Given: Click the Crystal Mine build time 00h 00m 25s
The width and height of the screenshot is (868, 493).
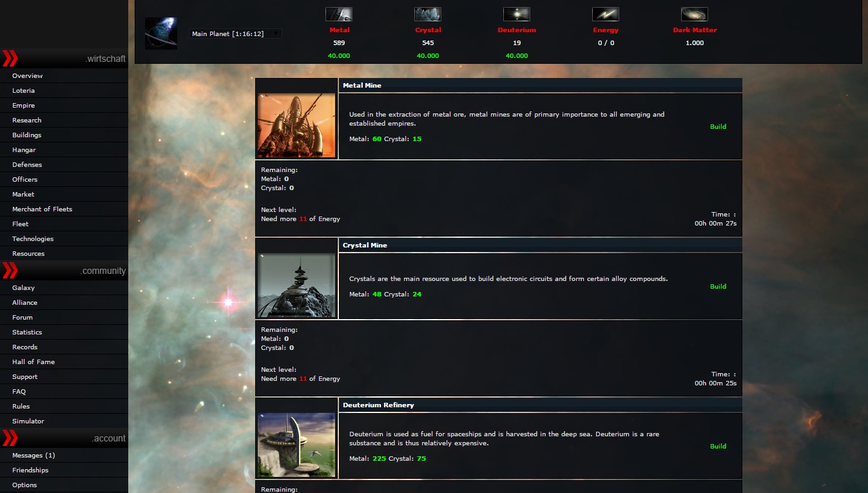Looking at the screenshot, I should click(715, 383).
